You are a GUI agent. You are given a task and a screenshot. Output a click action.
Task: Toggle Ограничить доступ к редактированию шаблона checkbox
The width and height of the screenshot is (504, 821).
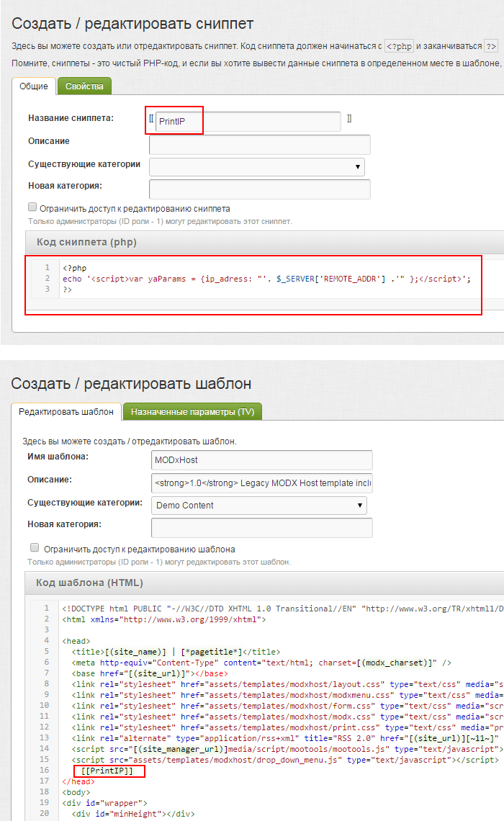(x=35, y=547)
